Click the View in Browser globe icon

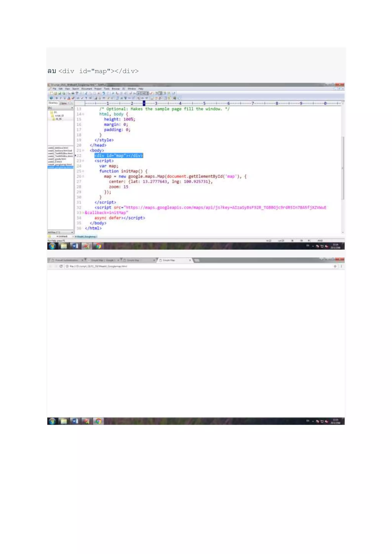pyautogui.click(x=51, y=98)
